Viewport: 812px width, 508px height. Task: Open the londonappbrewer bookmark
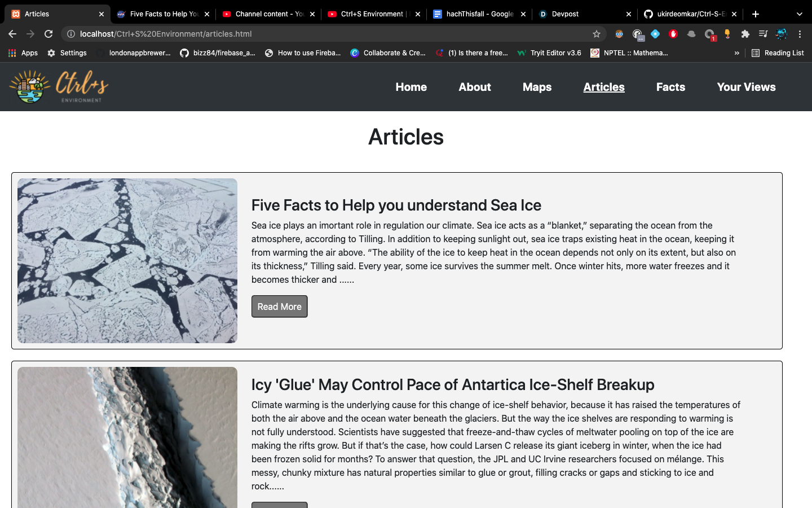[x=134, y=53]
